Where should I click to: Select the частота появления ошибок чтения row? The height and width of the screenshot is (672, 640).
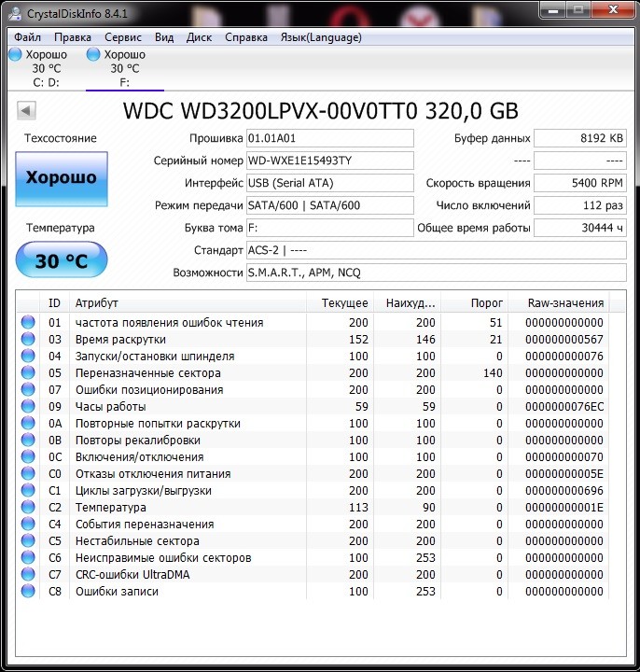[x=313, y=322]
